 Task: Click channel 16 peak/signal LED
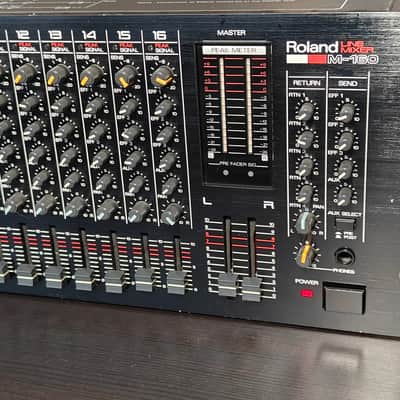tap(151, 48)
